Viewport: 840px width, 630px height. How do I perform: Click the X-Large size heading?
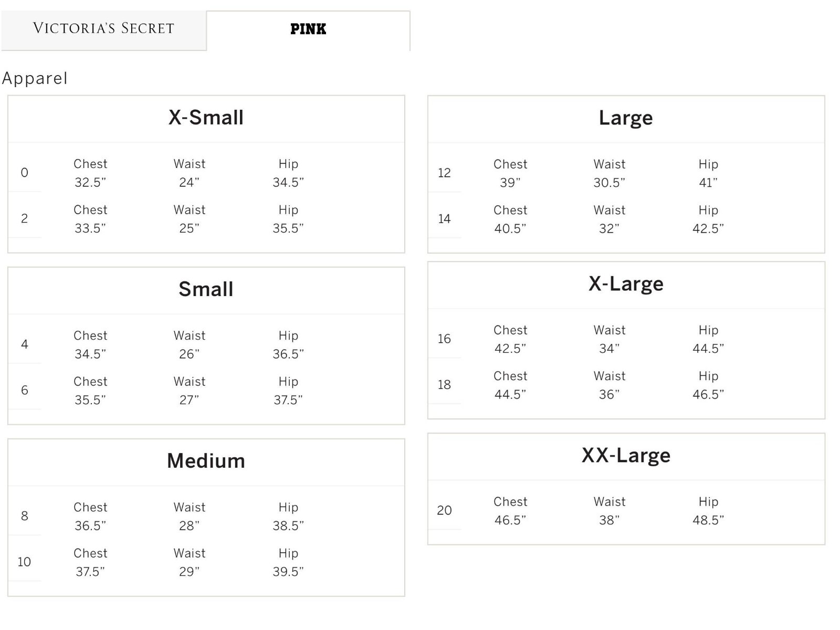point(626,284)
